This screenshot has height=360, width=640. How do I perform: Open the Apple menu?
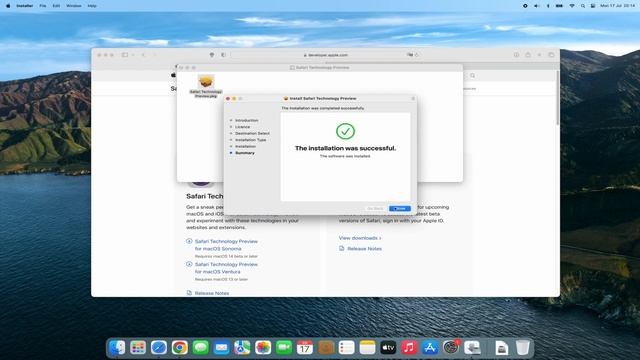pyautogui.click(x=8, y=6)
